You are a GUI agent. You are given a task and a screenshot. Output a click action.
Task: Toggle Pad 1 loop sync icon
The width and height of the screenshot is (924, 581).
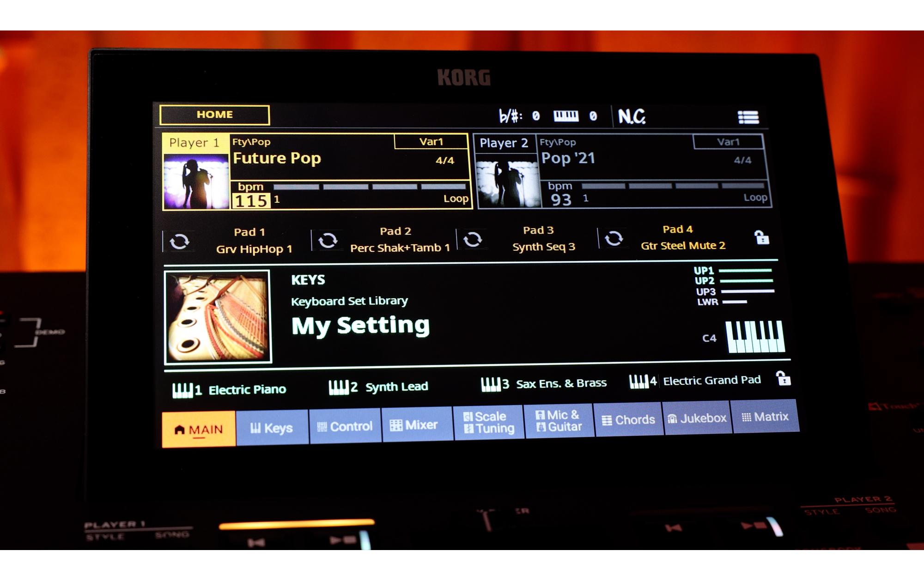[180, 241]
